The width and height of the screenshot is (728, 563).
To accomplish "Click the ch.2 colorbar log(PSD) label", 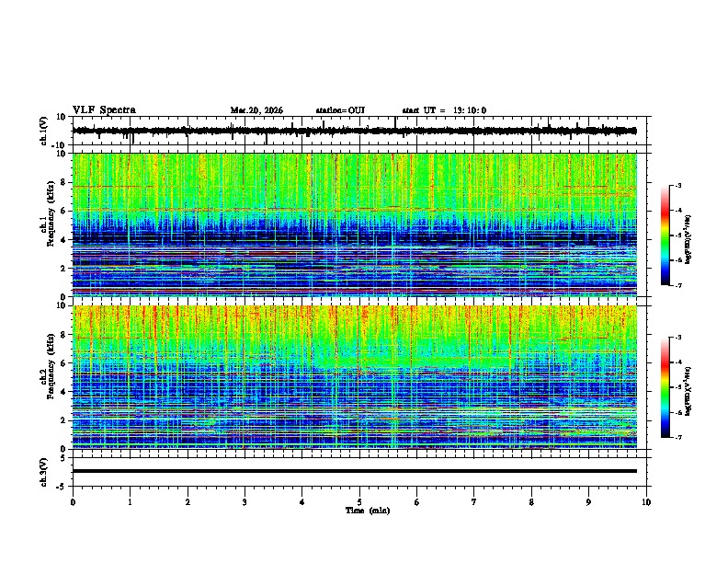I will coord(688,391).
